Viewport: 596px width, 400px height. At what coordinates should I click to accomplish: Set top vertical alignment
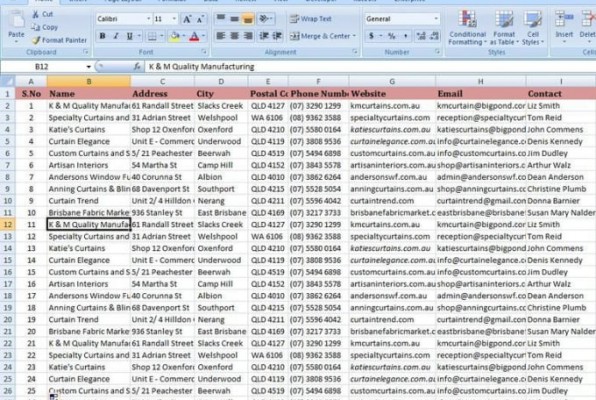pyautogui.click(x=221, y=18)
